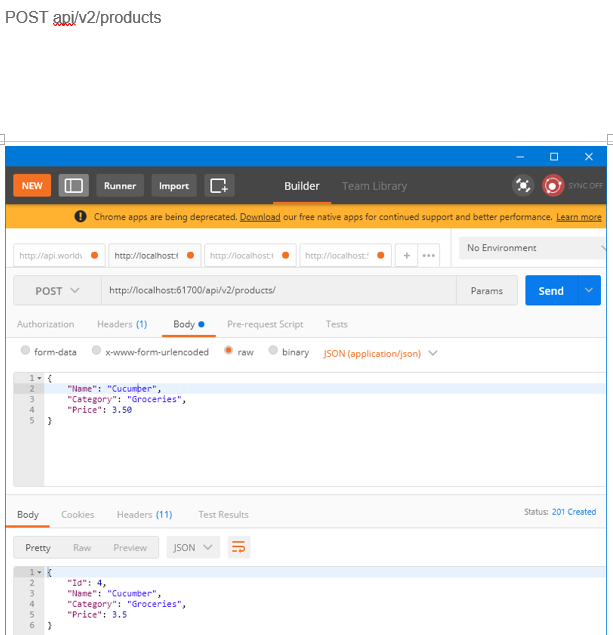Click the request URL input field
This screenshot has width=613, height=635.
(279, 290)
